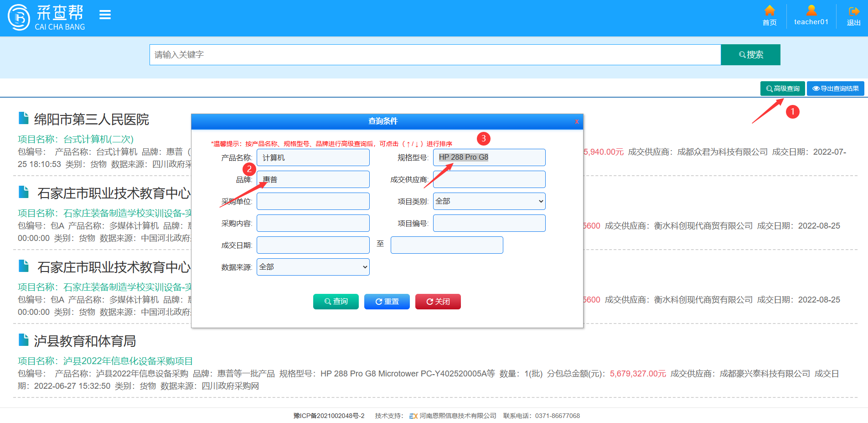Click the red 关闭 close button
868x423 pixels.
438,302
